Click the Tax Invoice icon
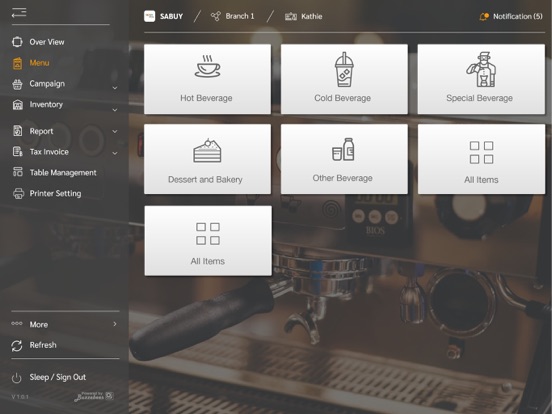Viewport: 552px width, 414px height. [x=18, y=152]
